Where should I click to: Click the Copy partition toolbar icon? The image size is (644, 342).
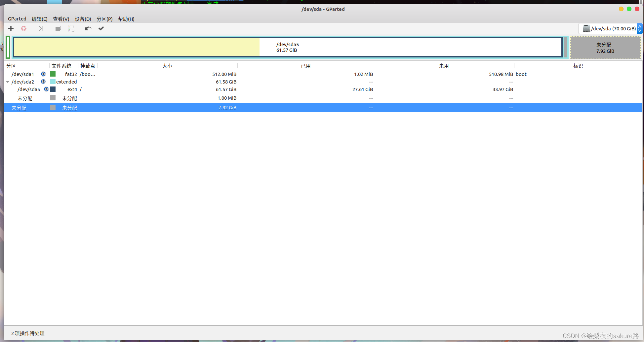coord(58,28)
